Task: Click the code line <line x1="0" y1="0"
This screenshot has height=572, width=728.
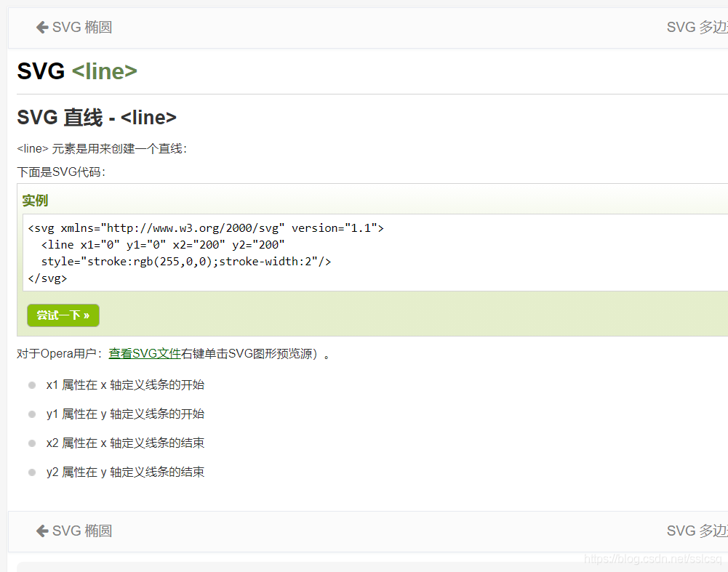Action: point(162,245)
